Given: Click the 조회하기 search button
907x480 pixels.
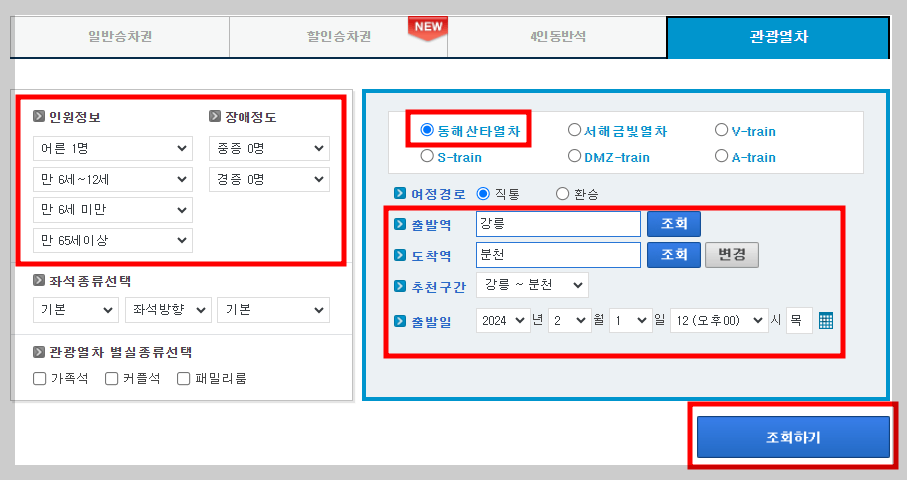Looking at the screenshot, I should [x=793, y=437].
